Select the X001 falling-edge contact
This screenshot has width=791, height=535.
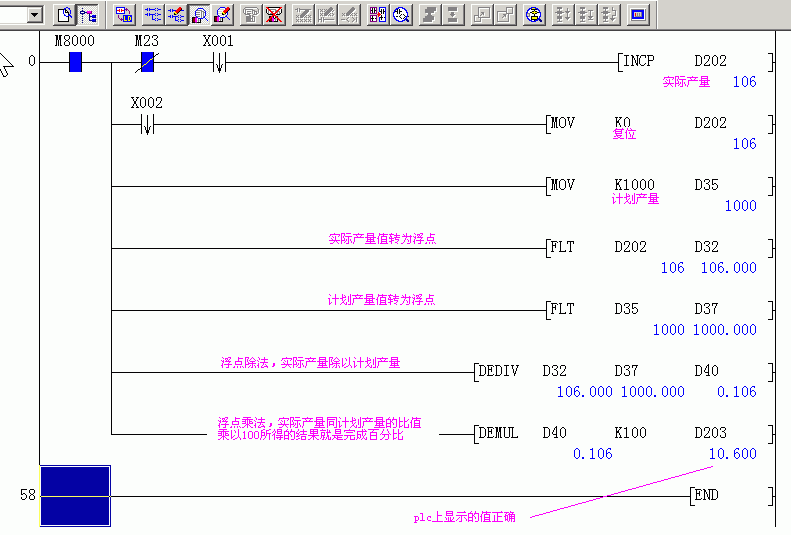tap(219, 63)
